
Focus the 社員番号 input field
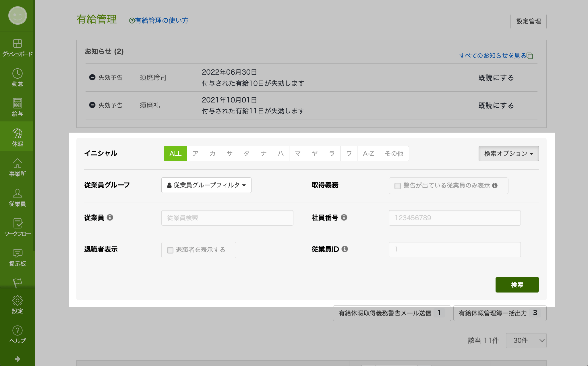(x=454, y=218)
